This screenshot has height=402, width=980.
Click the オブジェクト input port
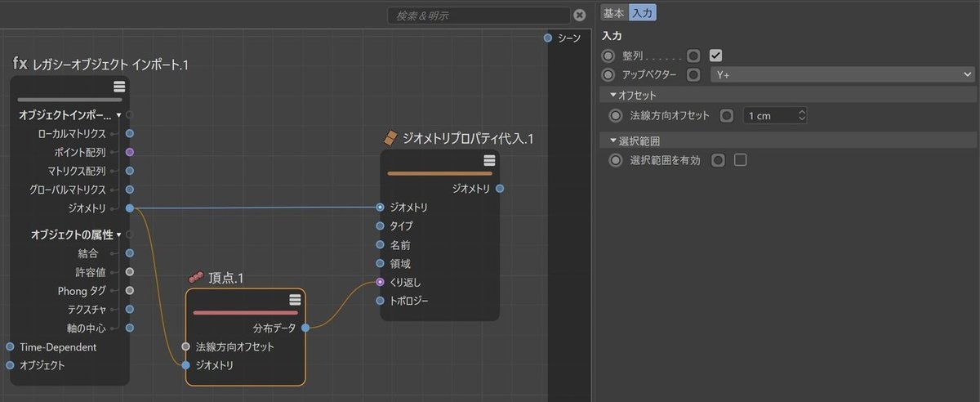(10, 365)
